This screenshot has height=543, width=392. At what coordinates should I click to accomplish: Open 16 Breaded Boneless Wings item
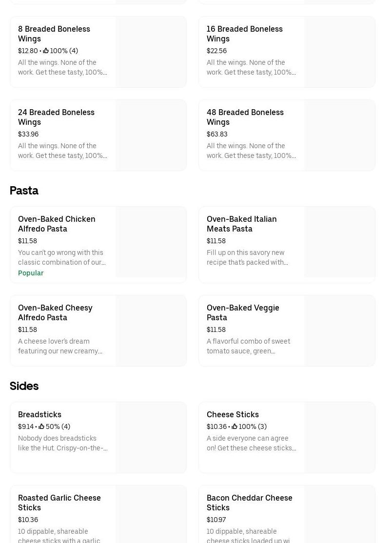point(244,34)
